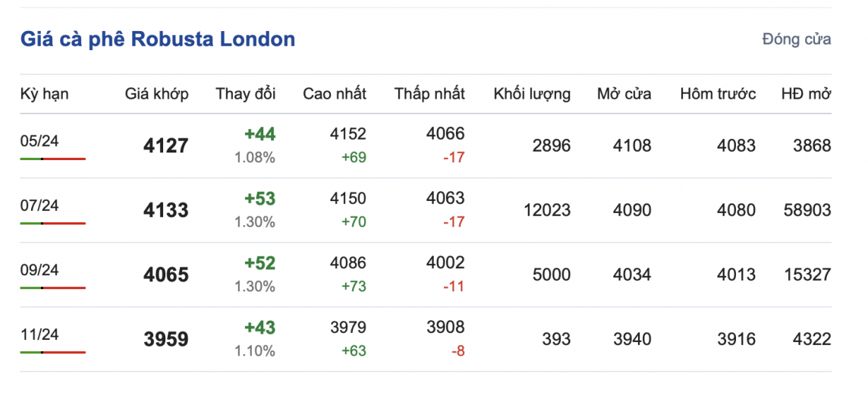Viewport: 868px width, 402px height.
Task: Click the HĐ mở column header
Action: (x=806, y=94)
